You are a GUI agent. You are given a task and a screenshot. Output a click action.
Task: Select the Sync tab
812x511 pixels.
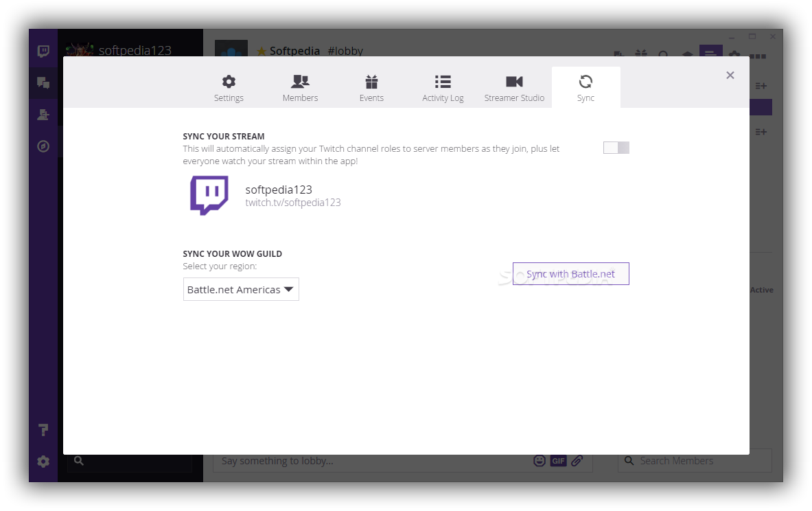[x=585, y=88]
